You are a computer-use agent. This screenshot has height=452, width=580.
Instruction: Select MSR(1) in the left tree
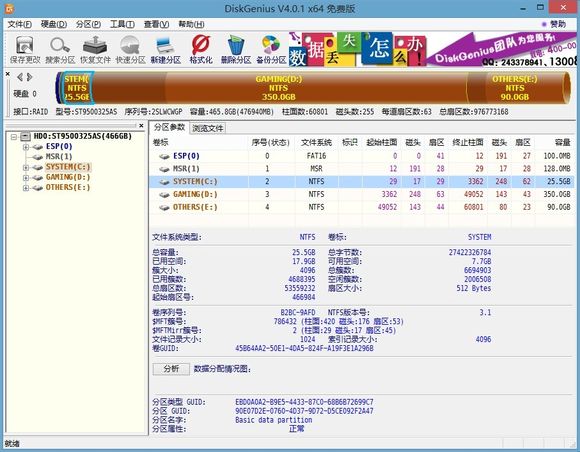point(59,157)
